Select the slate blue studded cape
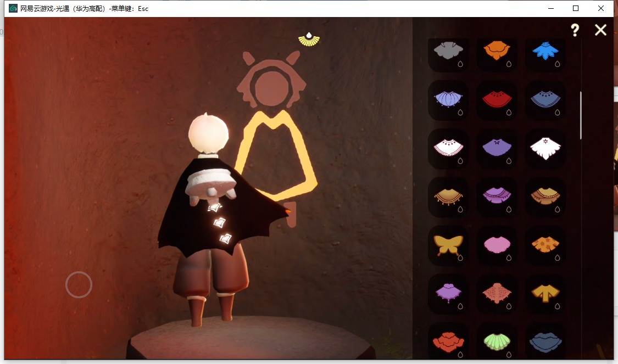Image resolution: width=618 pixels, height=364 pixels. click(x=545, y=100)
